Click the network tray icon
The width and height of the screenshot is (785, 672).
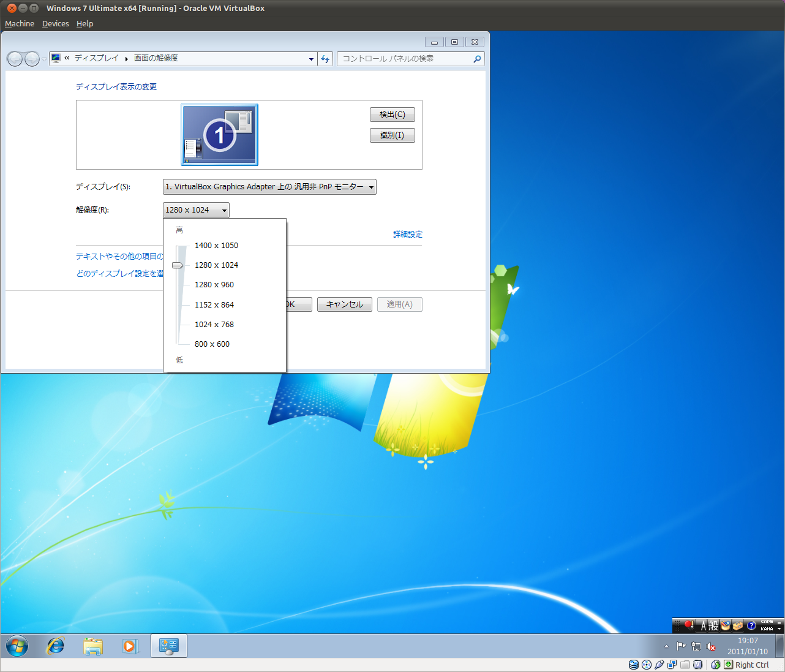click(x=696, y=646)
